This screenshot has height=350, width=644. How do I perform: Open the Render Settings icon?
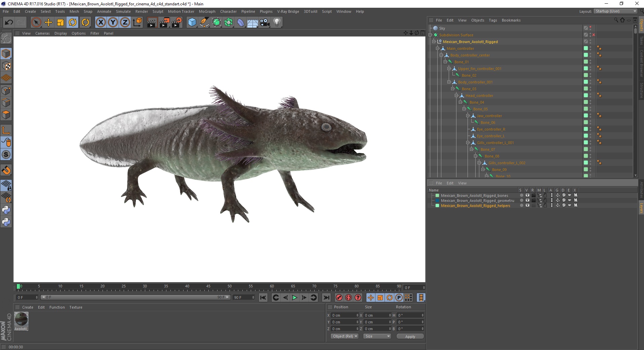click(x=177, y=23)
